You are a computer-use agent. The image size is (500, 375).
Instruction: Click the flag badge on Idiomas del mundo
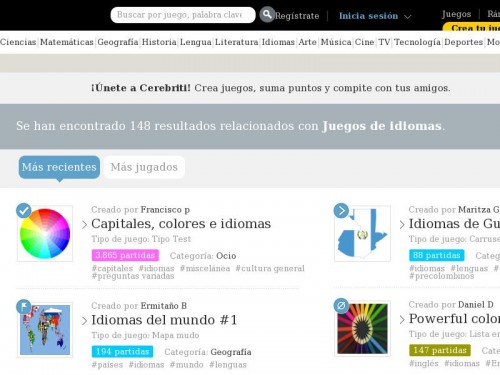point(24,307)
